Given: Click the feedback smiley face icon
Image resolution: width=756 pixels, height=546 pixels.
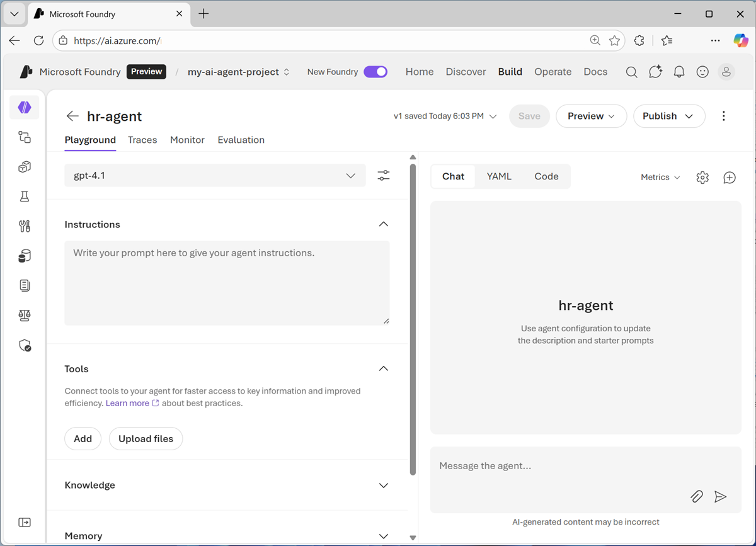Looking at the screenshot, I should 702,72.
